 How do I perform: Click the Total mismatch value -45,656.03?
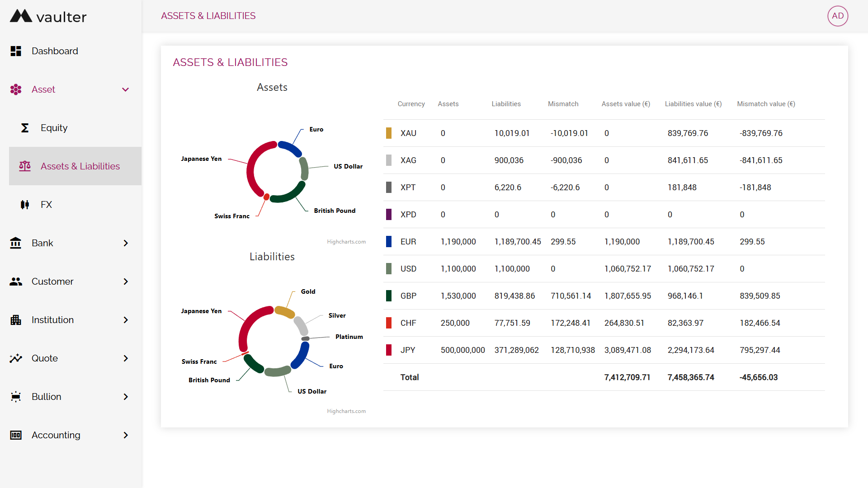tap(759, 377)
